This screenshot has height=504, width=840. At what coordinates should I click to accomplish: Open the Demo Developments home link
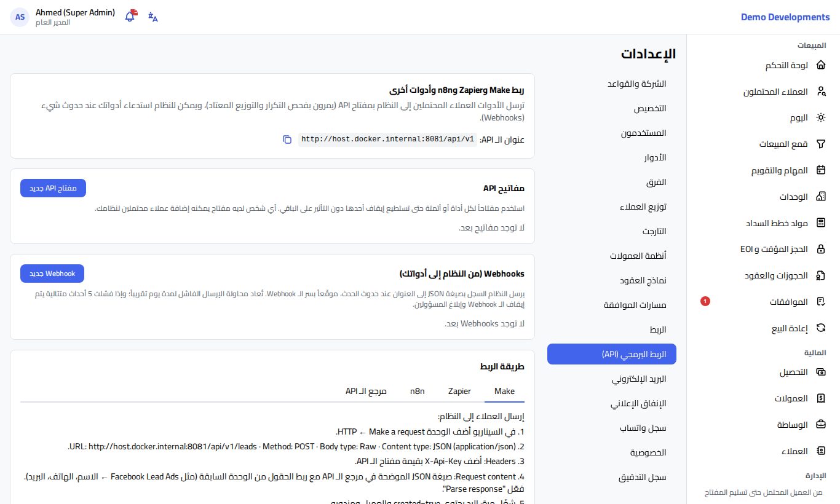pyautogui.click(x=785, y=17)
